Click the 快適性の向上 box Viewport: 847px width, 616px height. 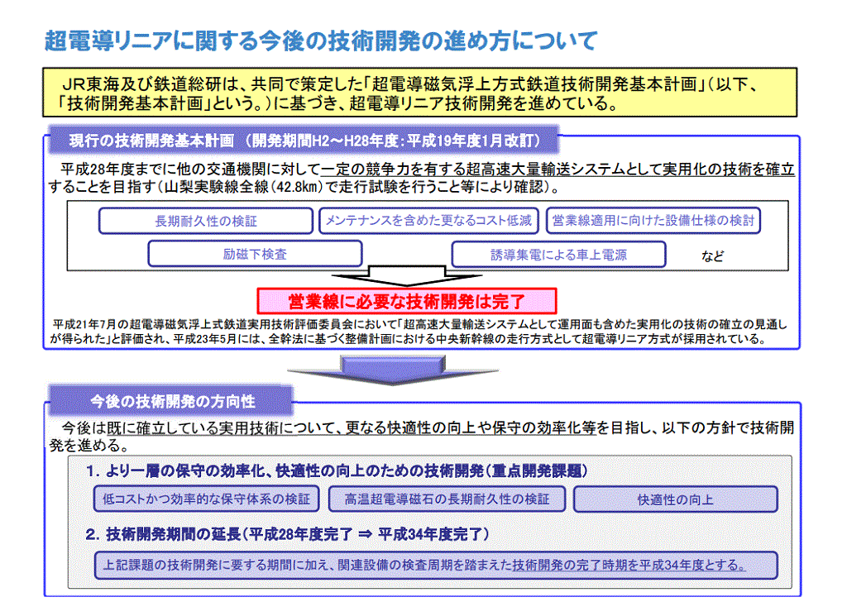[675, 499]
